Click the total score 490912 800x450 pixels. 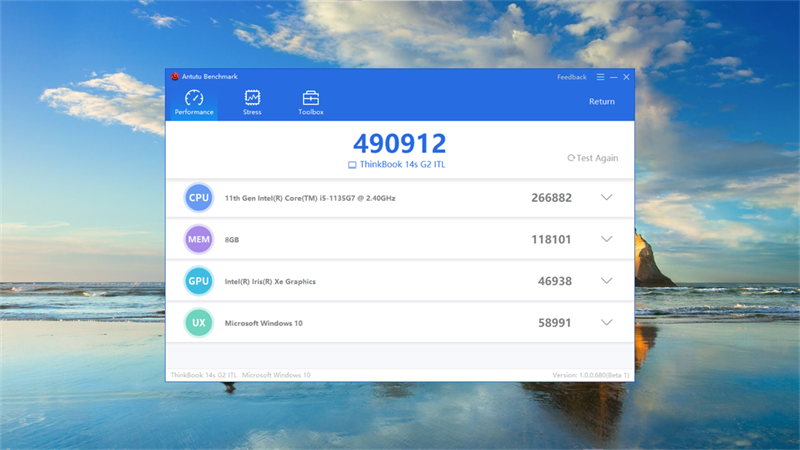click(400, 143)
